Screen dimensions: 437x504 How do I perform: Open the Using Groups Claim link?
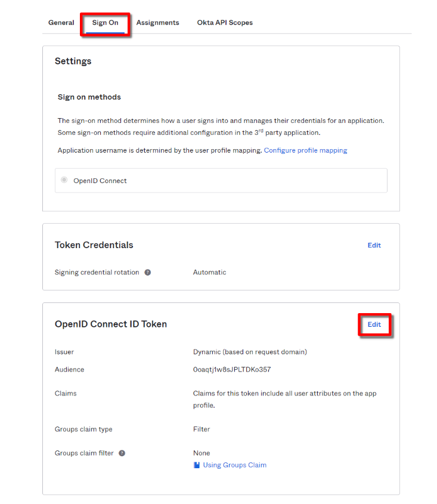pos(234,465)
